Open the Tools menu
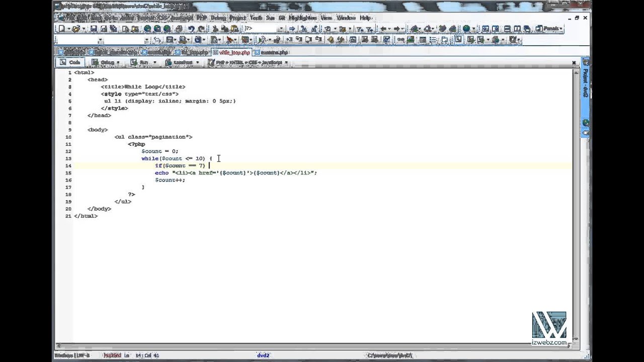Image resolution: width=644 pixels, height=362 pixels. 256,18
